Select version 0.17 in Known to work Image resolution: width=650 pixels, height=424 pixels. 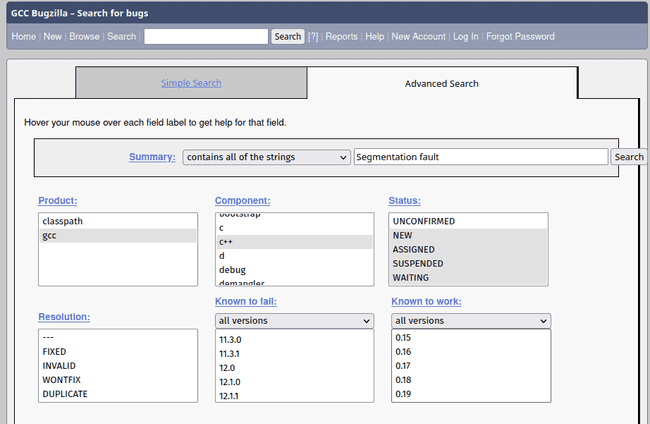pyautogui.click(x=471, y=366)
